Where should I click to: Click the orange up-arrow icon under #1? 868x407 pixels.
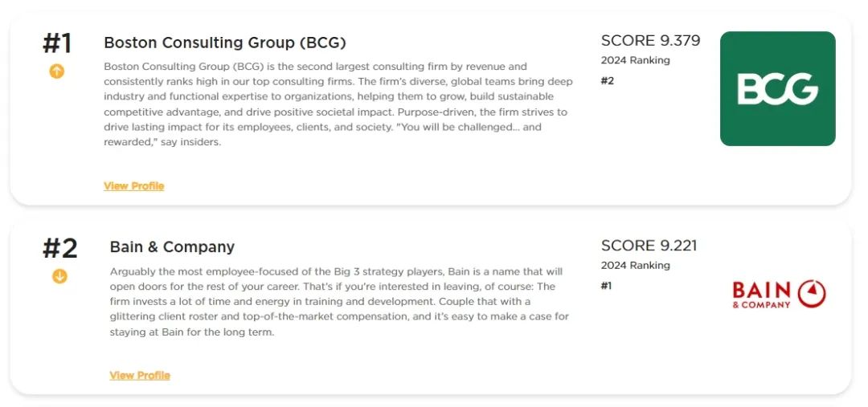[57, 71]
